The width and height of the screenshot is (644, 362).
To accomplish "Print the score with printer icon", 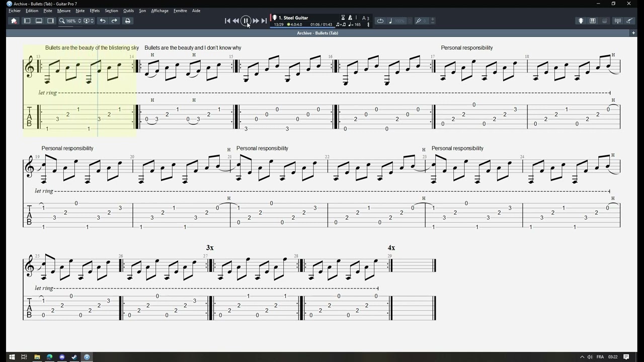I will click(127, 21).
